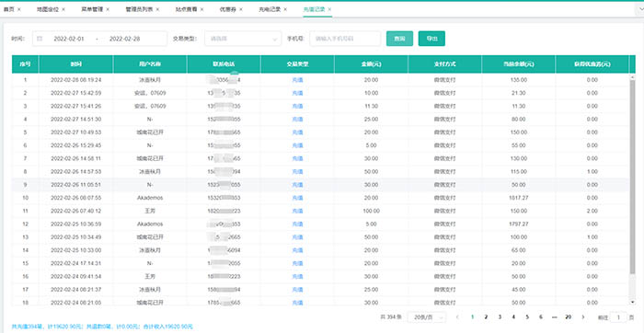Click the timestamp 2022-02-28 08:19:24 cell

pyautogui.click(x=76, y=80)
